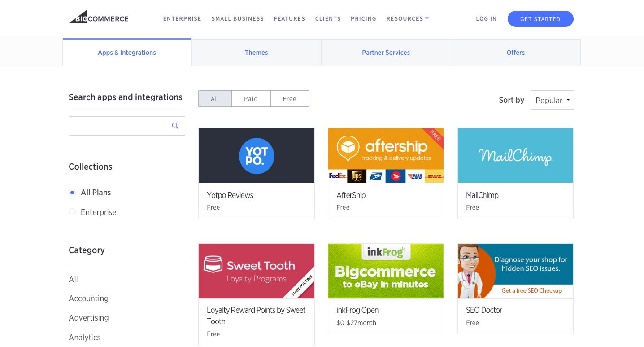Open the Sort by Popular dropdown
Viewport: 644px width, 347px height.
pos(552,100)
